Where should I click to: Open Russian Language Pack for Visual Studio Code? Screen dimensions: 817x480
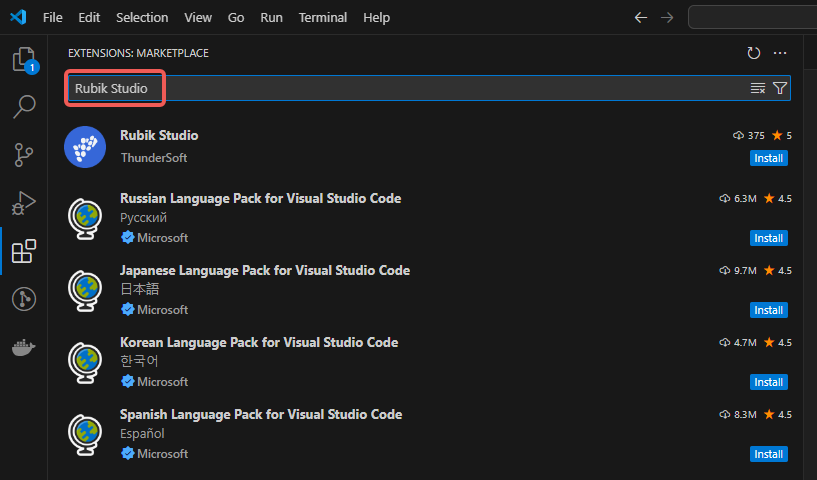(x=261, y=199)
